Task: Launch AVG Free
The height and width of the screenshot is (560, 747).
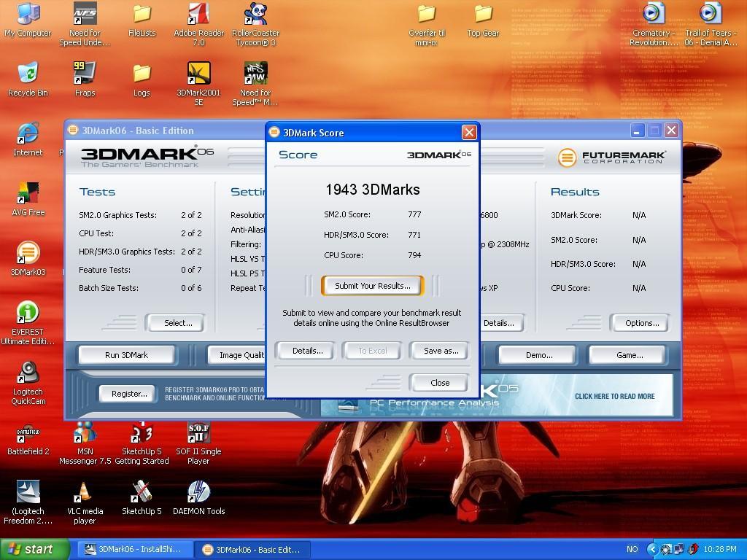Action: tap(28, 199)
